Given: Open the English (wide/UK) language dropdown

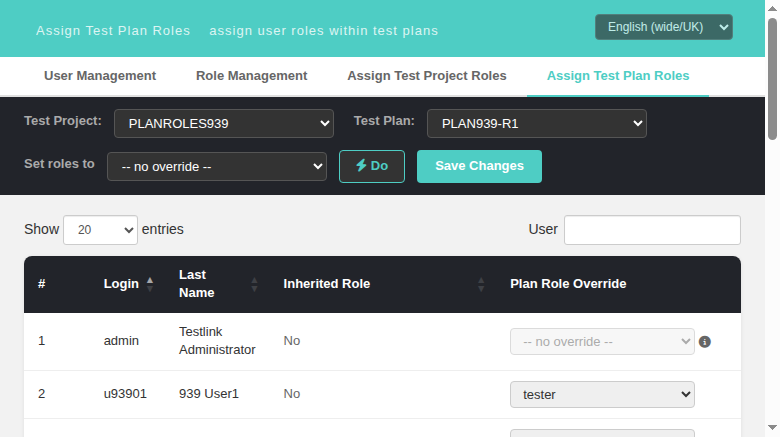Looking at the screenshot, I should click(x=664, y=27).
